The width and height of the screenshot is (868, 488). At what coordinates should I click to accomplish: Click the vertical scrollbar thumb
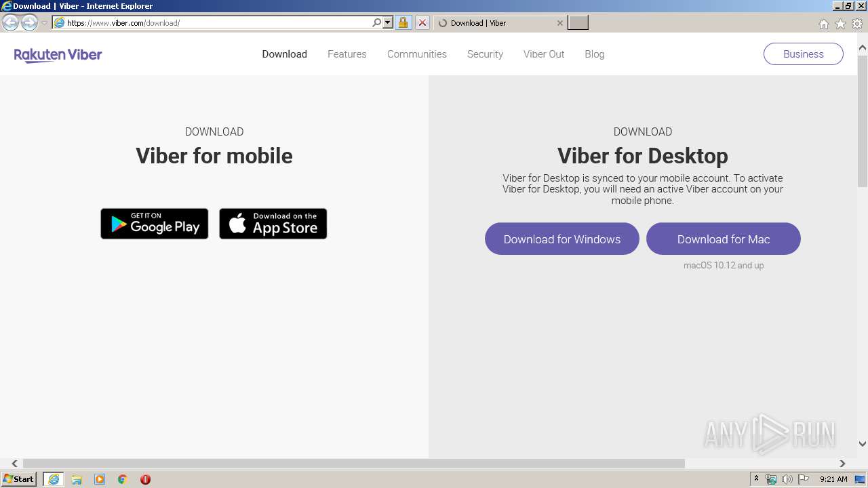pos(863,120)
